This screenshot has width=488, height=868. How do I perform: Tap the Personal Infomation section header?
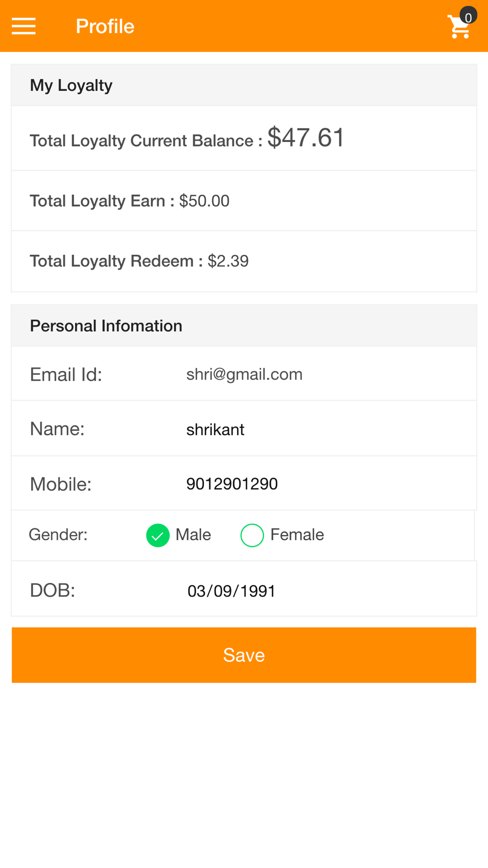244,326
